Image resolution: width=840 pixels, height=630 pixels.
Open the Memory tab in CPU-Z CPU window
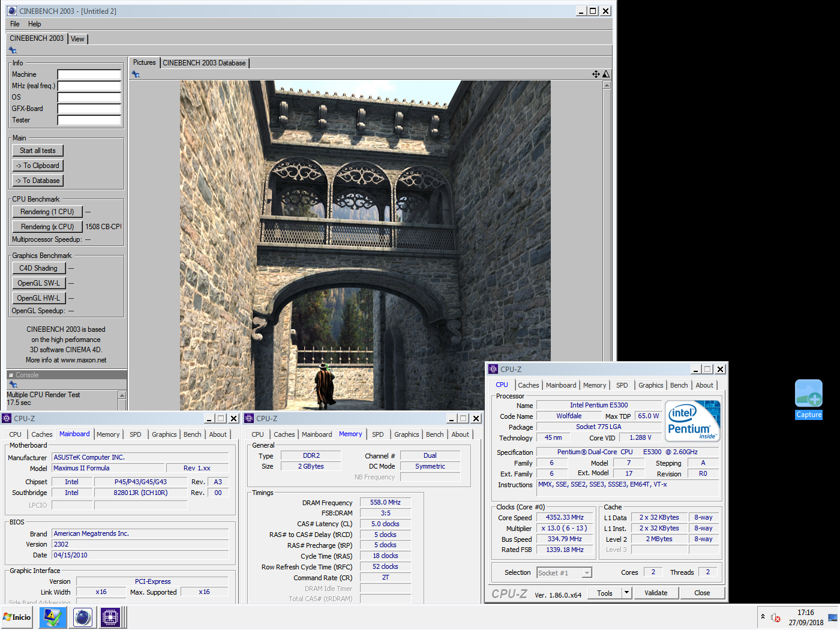(x=595, y=385)
